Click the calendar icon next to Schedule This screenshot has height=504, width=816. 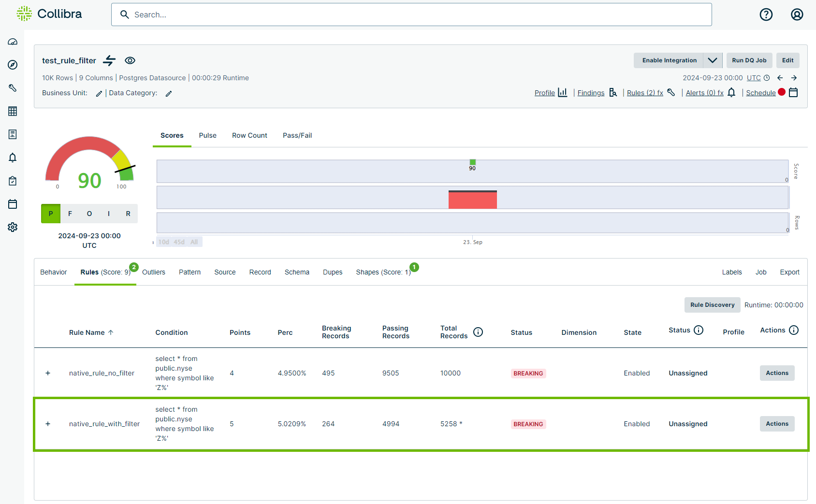click(x=793, y=92)
